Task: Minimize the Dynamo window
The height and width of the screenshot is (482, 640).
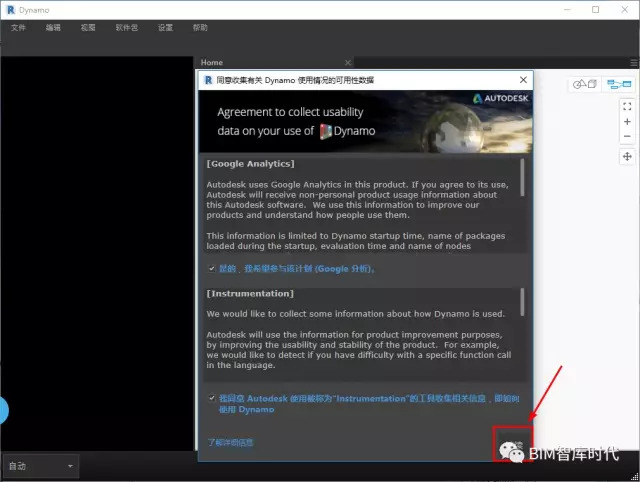Action: [567, 10]
